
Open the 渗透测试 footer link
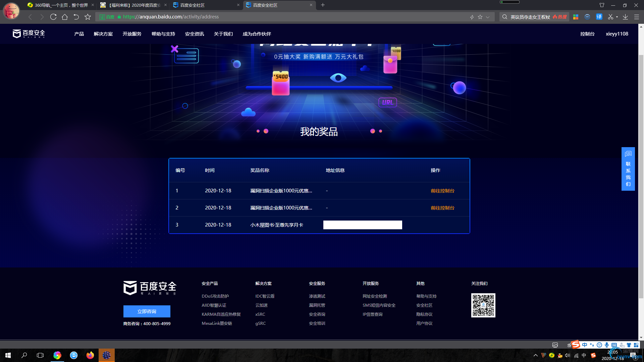point(317,296)
